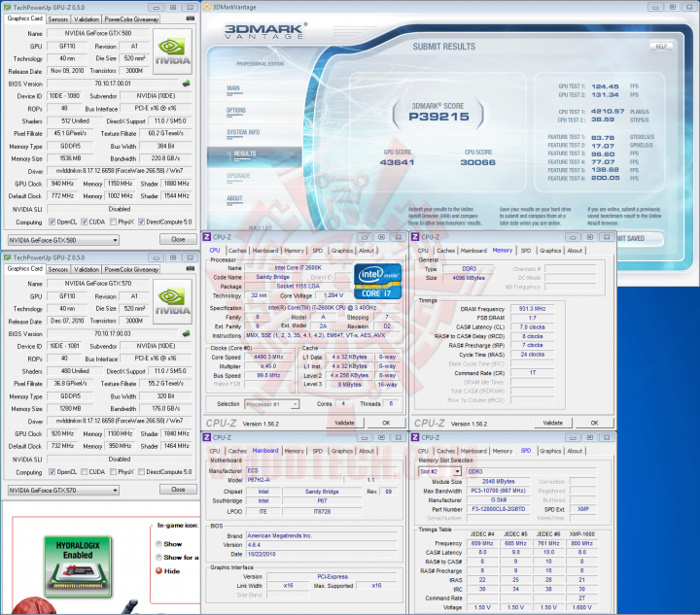This screenshot has width=700, height=615.
Task: Click the mainboard Model field P67H2-A
Action: (295, 480)
